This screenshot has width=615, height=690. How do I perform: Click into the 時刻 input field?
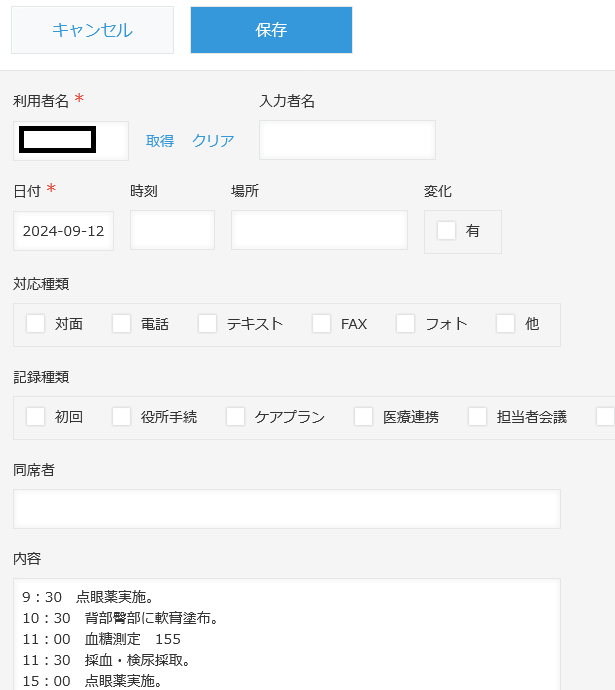coord(172,230)
